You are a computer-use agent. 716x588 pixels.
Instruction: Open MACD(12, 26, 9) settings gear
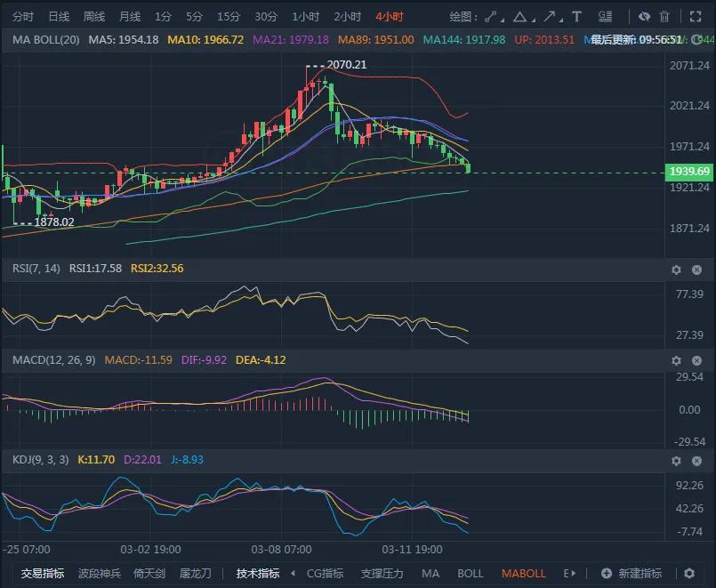(x=677, y=361)
